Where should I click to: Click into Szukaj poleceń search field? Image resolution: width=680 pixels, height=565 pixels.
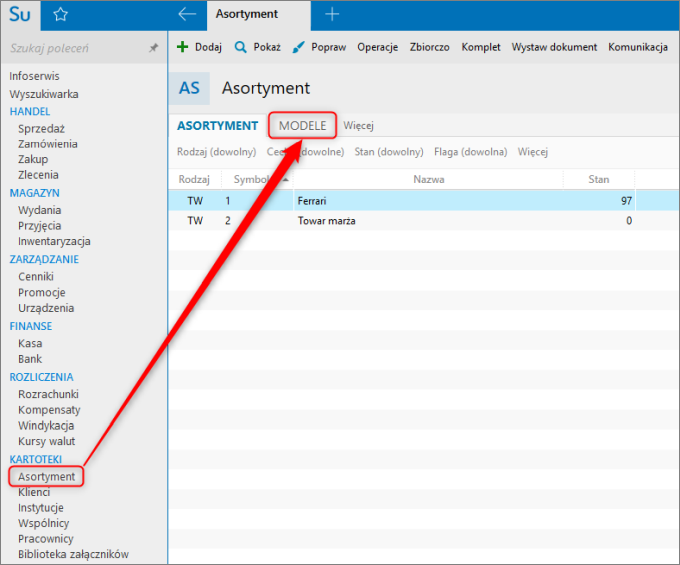[x=76, y=48]
